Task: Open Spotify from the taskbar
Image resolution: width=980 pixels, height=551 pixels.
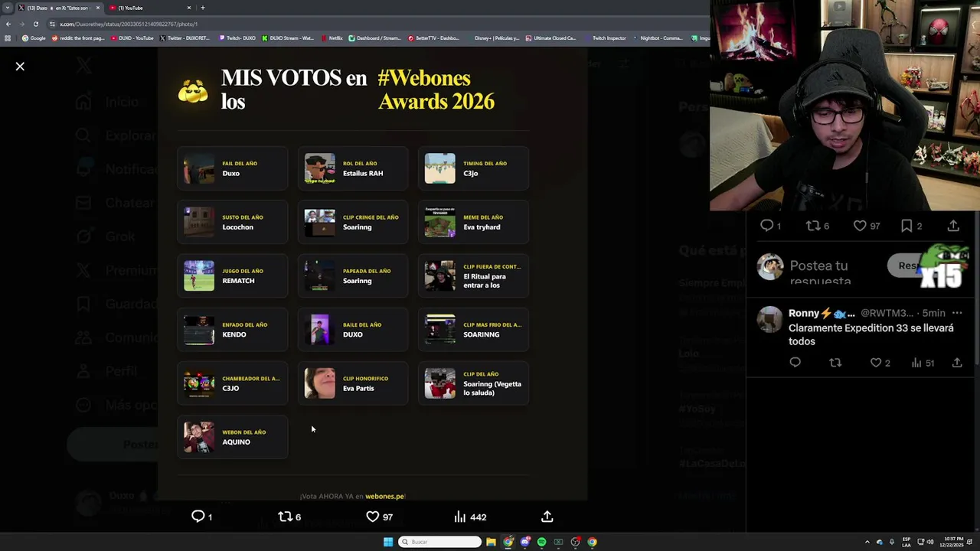Action: (x=541, y=542)
